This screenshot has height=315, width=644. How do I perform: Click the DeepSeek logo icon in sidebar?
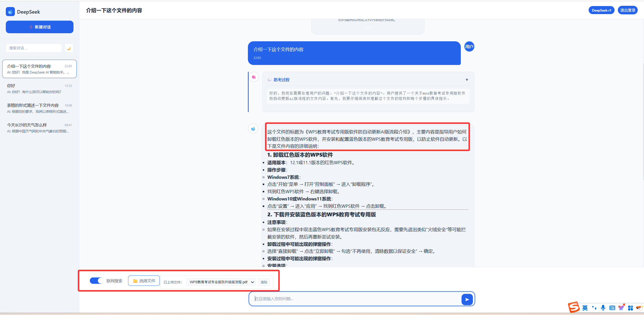point(10,12)
